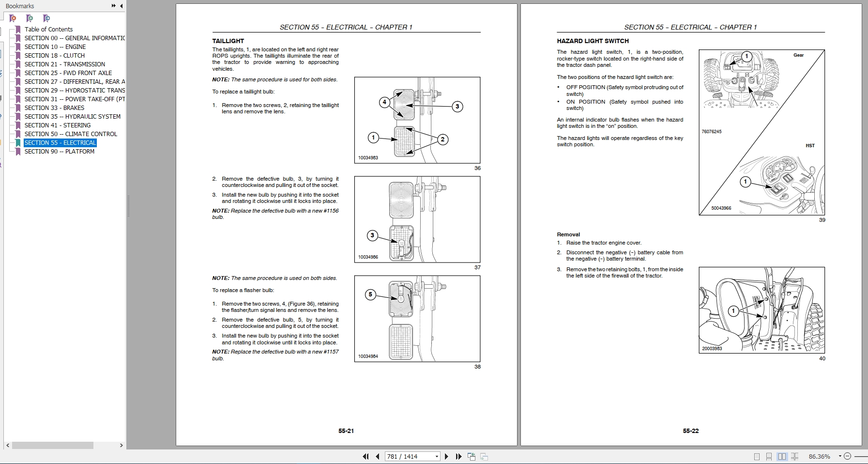The image size is (868, 464).
Task: Advance to the next page
Action: (446, 456)
